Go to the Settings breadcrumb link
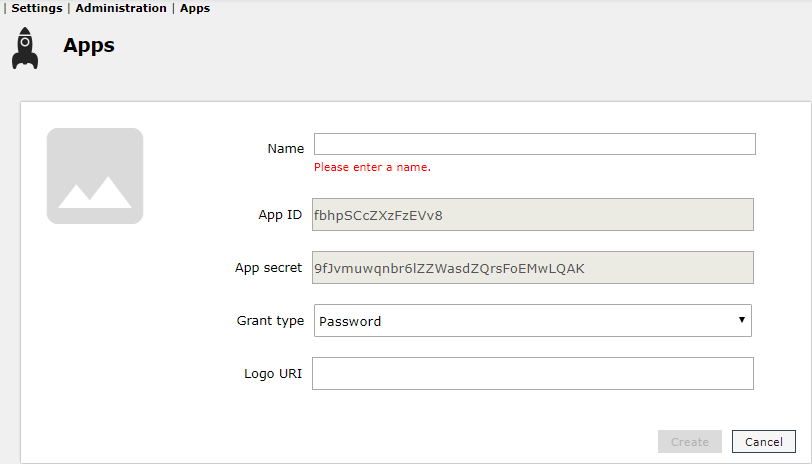Viewport: 812px width, 464px height. 37,8
